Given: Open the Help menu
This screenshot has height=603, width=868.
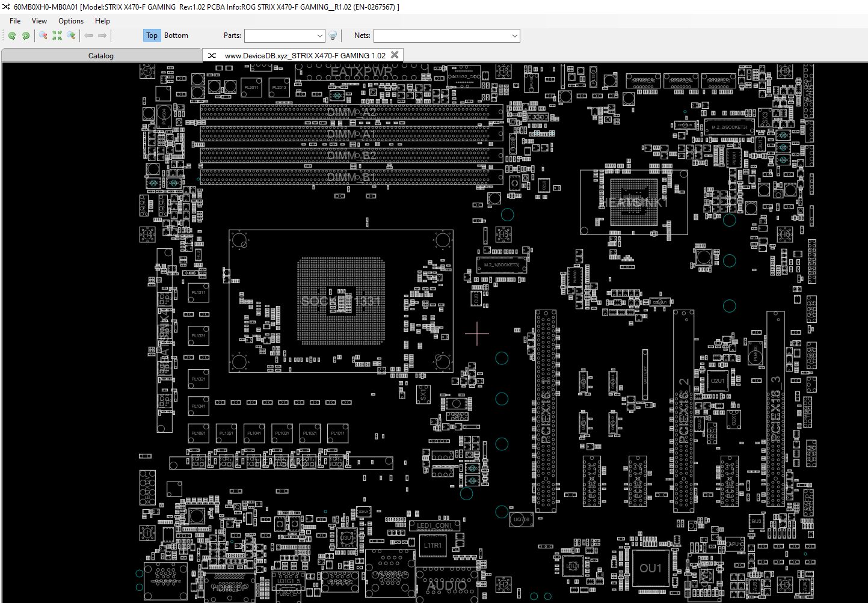Looking at the screenshot, I should pos(102,21).
